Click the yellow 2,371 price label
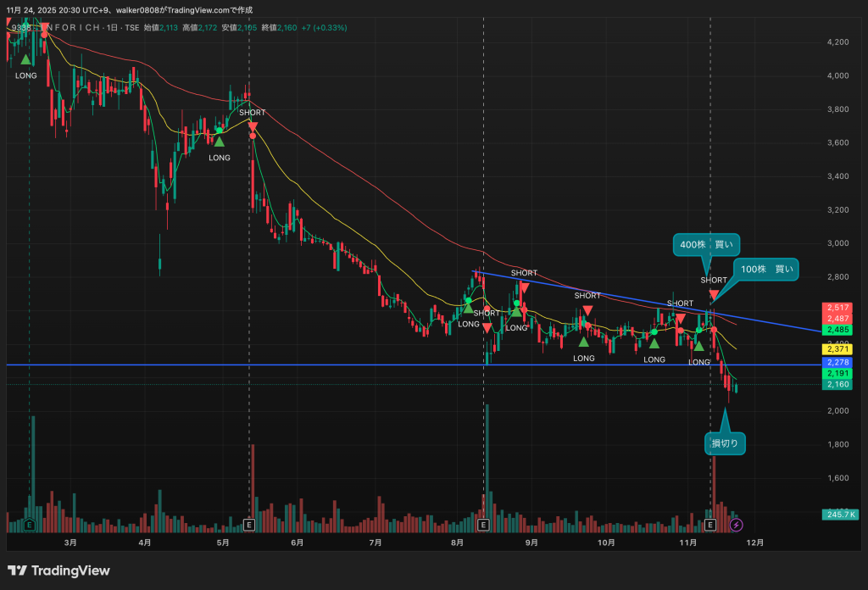Image resolution: width=868 pixels, height=590 pixels. pos(837,349)
